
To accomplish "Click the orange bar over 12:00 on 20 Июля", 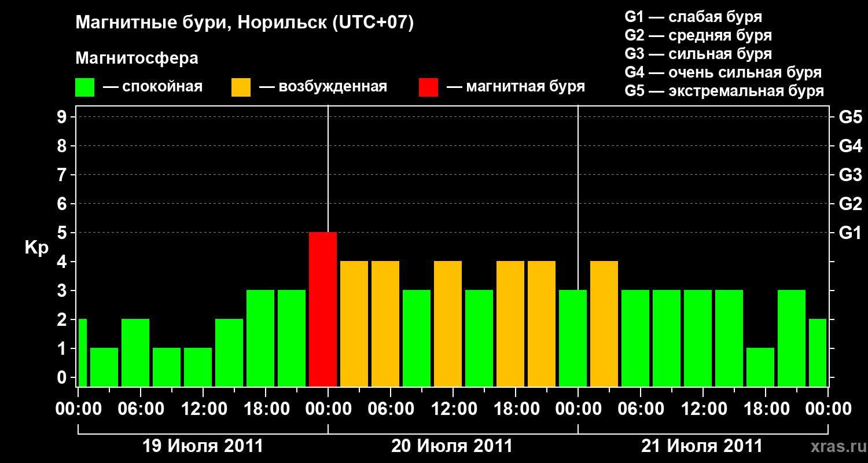I will [448, 324].
